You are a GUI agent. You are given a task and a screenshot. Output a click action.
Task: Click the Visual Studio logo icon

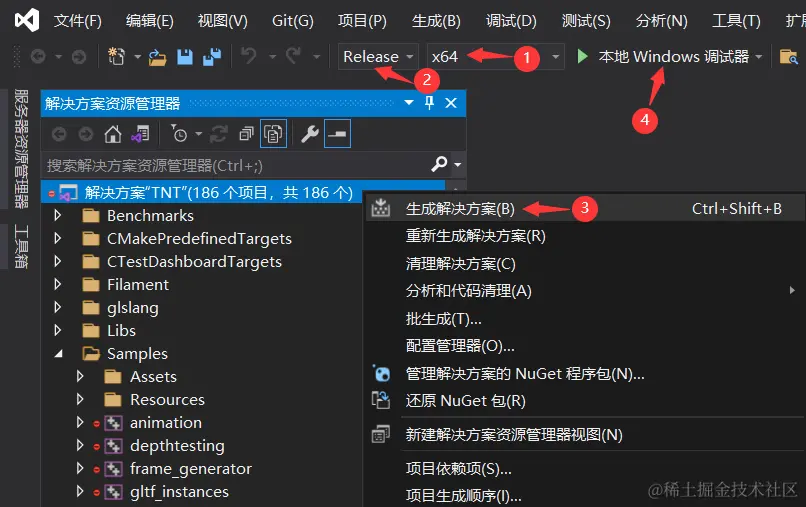27,20
